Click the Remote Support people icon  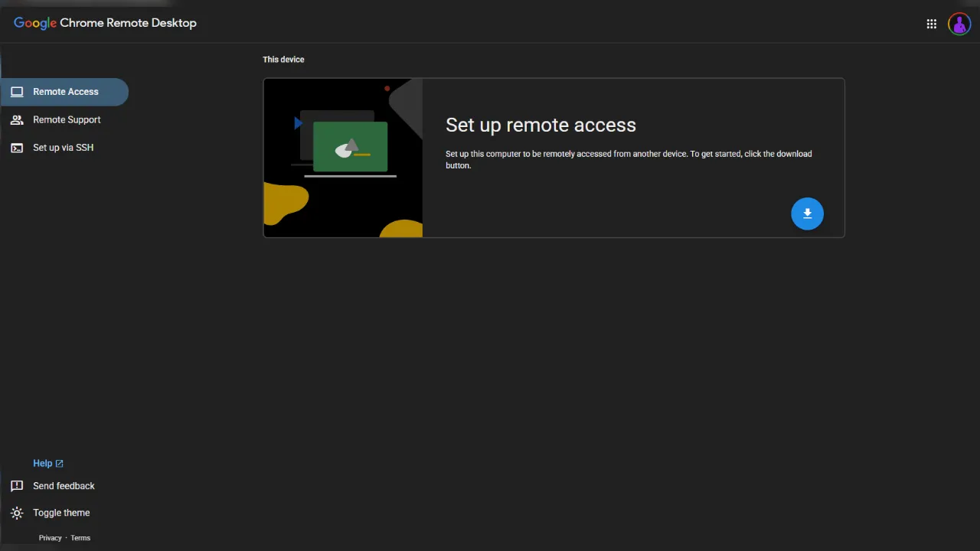17,119
